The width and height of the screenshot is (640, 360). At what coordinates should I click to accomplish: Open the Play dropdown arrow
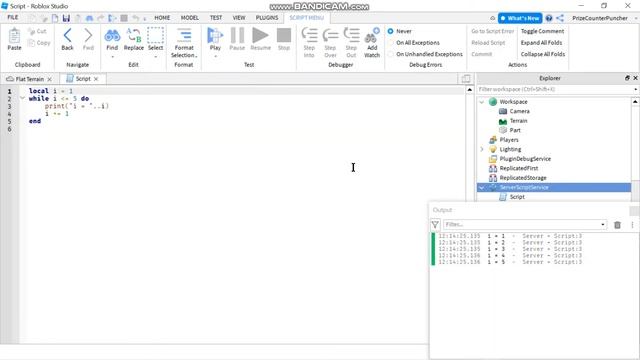(215, 57)
